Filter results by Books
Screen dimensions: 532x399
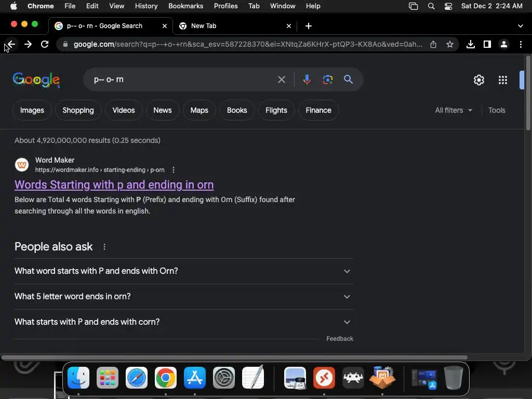coord(237,110)
